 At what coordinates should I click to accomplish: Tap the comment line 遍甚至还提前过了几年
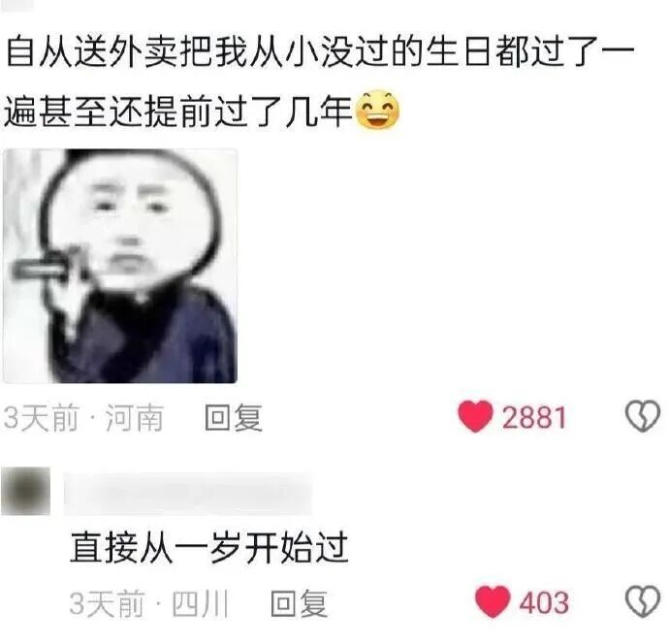point(177,111)
